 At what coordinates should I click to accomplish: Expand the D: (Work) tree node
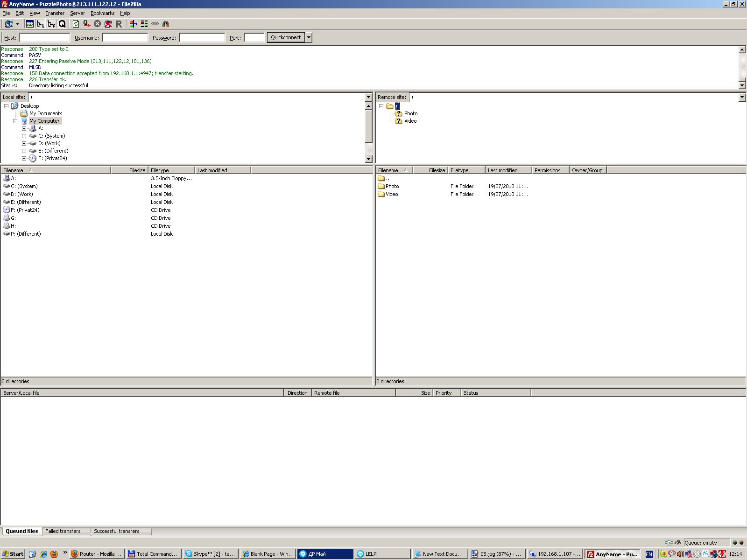click(24, 143)
